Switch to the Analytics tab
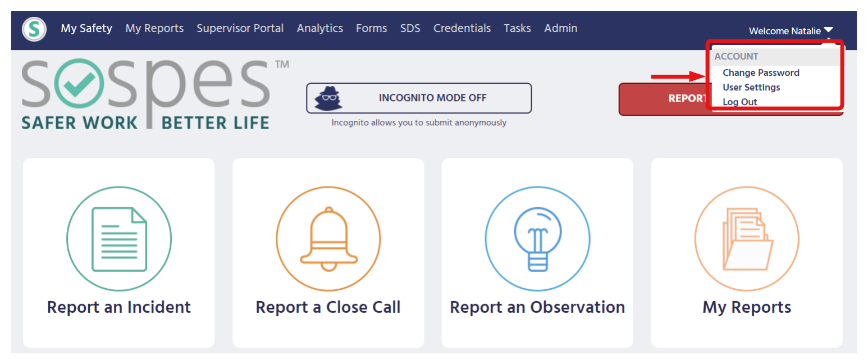The image size is (868, 364). click(320, 28)
